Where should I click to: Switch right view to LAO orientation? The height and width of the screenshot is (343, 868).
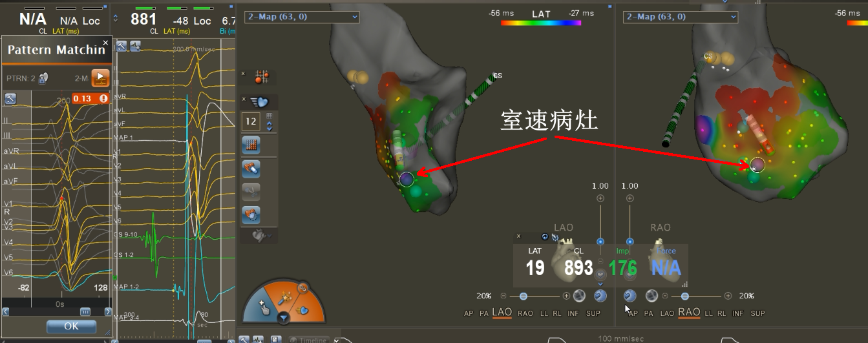pyautogui.click(x=666, y=313)
